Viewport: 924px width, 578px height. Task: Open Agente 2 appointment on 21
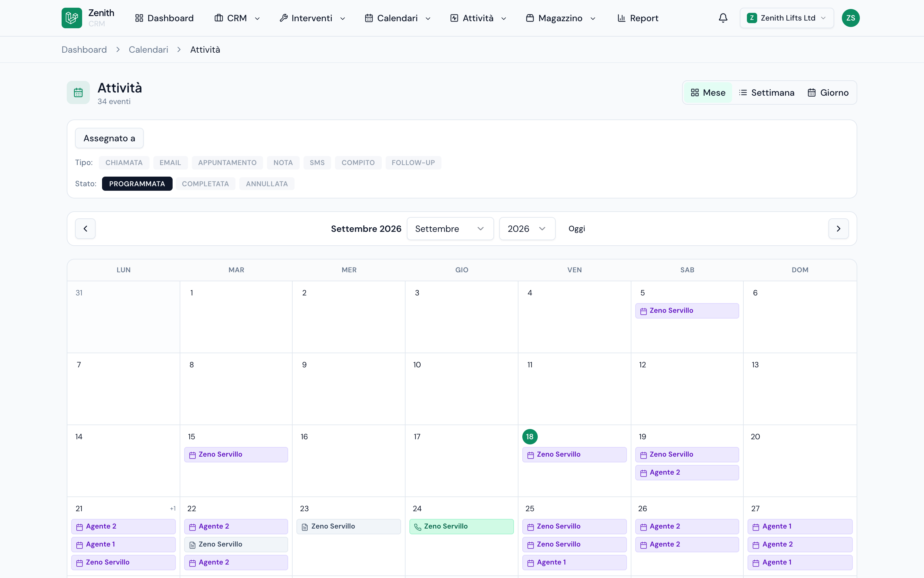point(123,526)
